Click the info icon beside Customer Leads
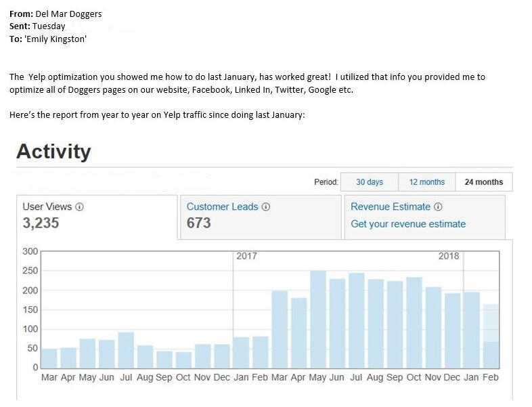This screenshot has width=532, height=407. tap(266, 207)
